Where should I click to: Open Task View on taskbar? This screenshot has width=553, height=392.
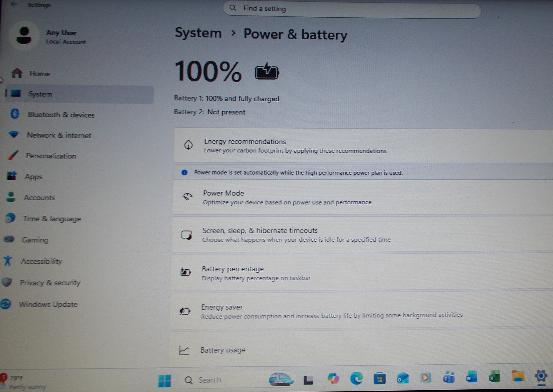[308, 380]
